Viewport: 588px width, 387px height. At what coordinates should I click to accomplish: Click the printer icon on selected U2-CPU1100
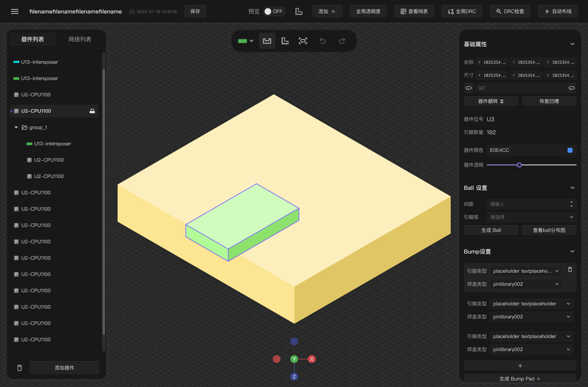coord(92,111)
